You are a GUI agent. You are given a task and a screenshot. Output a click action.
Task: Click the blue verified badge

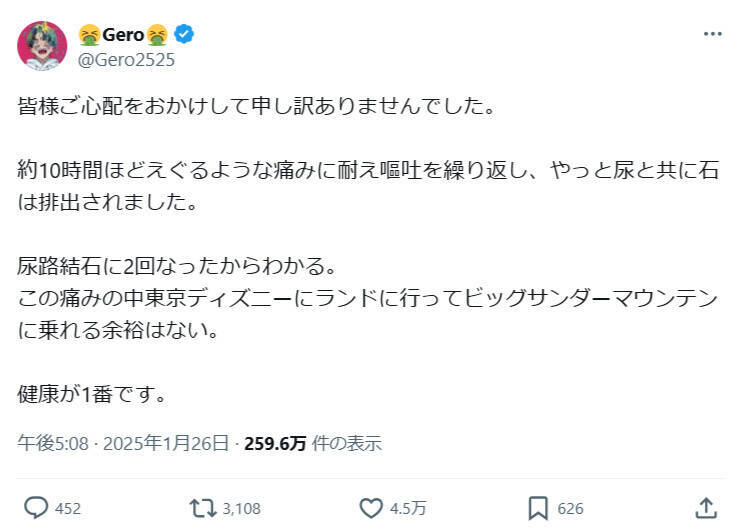185,36
